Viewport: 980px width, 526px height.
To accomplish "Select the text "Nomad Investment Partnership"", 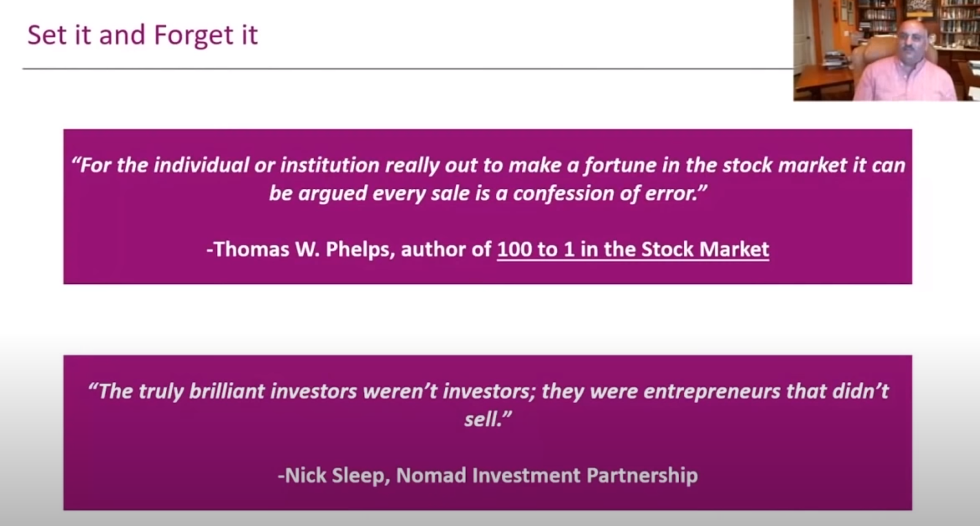I will pos(546,476).
